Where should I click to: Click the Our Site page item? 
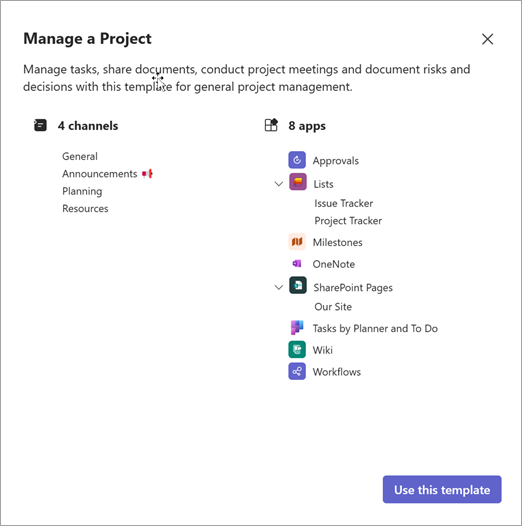[x=333, y=307]
